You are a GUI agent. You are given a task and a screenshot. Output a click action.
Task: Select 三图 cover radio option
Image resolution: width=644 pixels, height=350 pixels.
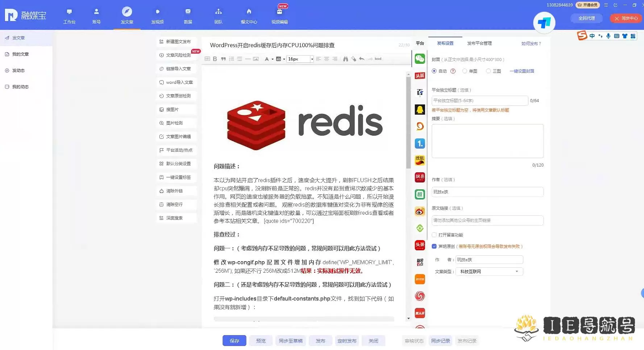tap(489, 71)
